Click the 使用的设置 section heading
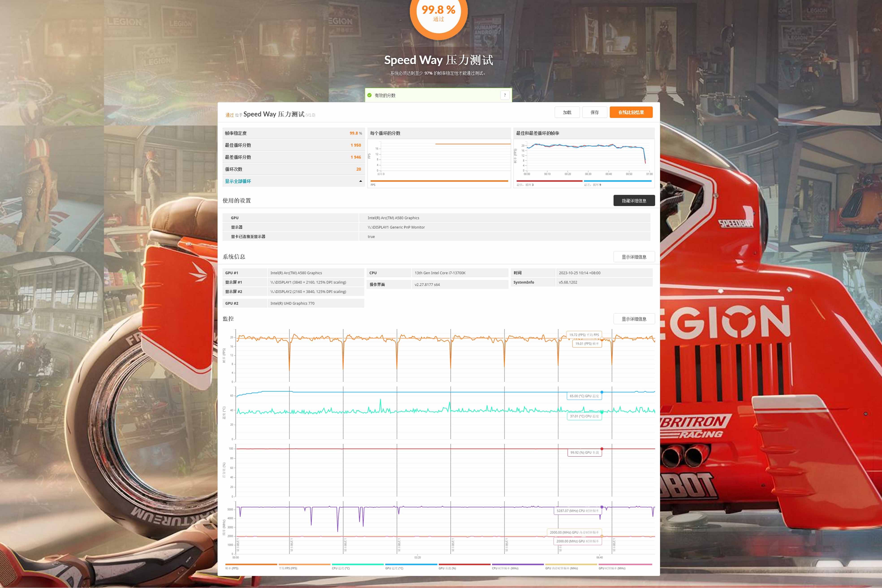This screenshot has width=882, height=588. tap(237, 201)
